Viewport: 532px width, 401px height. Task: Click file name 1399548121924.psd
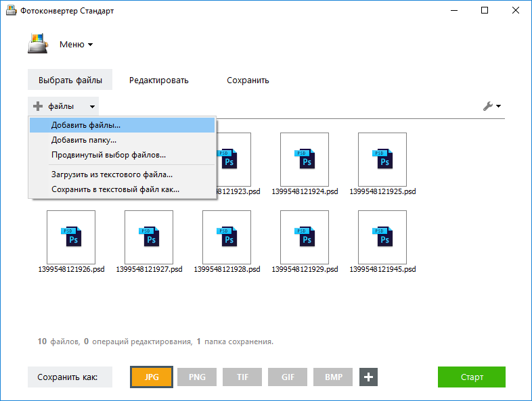tap(305, 191)
